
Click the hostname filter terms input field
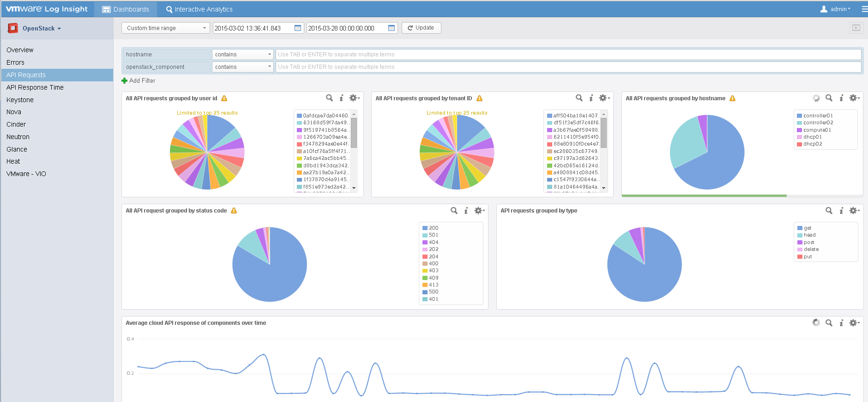point(568,55)
